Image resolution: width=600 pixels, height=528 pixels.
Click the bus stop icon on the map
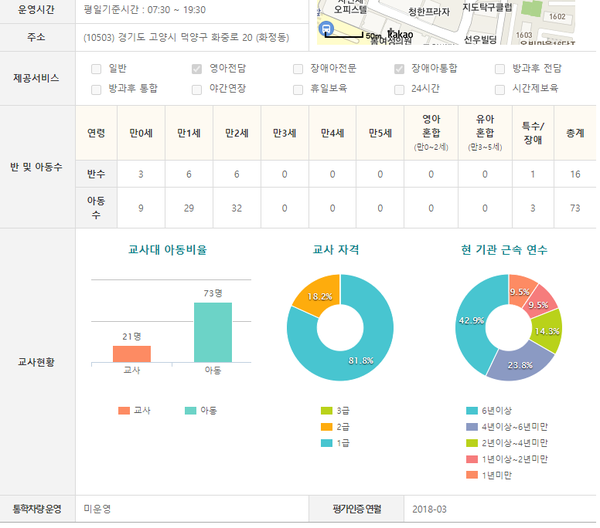pyautogui.click(x=326, y=28)
